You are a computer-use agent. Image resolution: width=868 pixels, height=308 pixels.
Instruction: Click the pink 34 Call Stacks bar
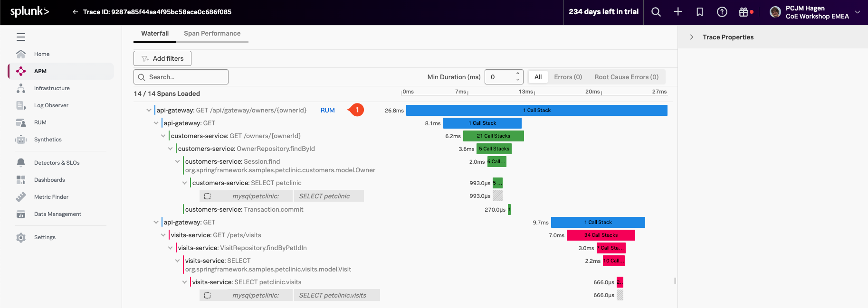tap(601, 235)
